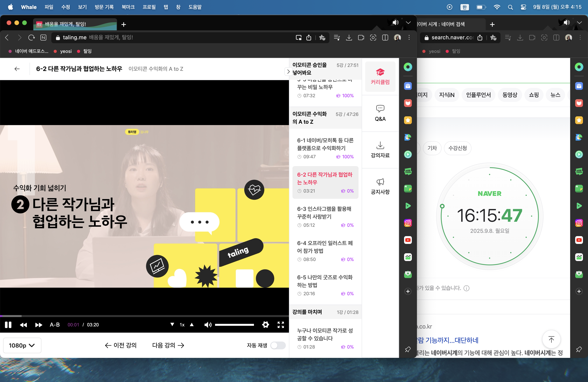The image size is (588, 382).
Task: Adjust the video volume slider
Action: [x=234, y=325]
